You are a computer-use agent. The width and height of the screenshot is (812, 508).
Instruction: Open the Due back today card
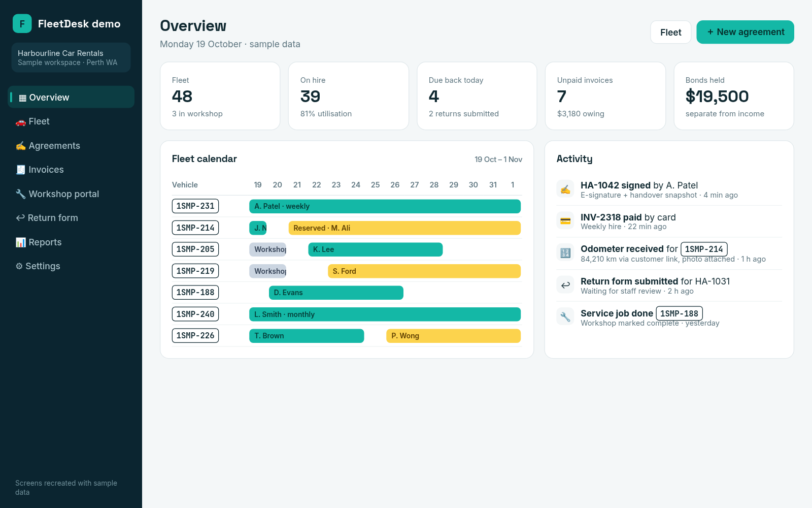[477, 96]
